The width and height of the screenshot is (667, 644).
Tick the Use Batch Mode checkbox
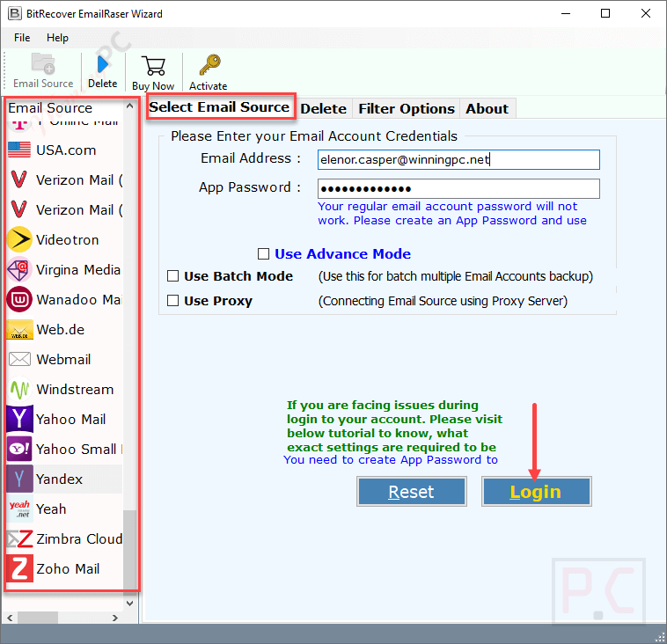[x=172, y=276]
